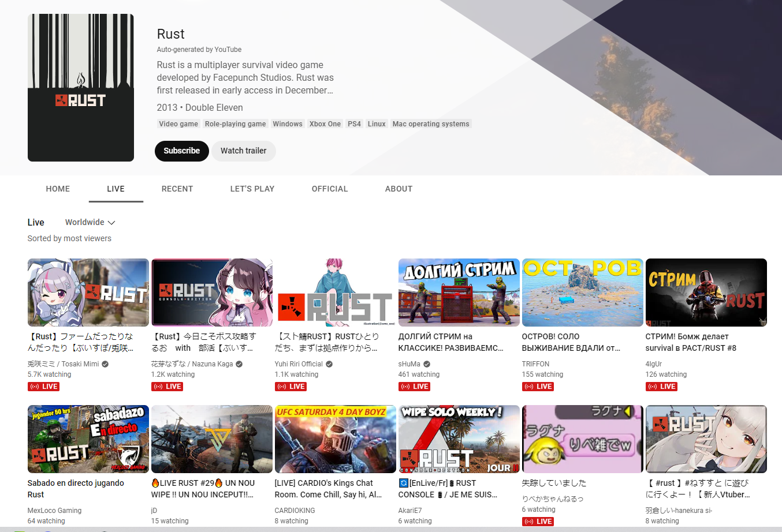Image resolution: width=782 pixels, height=532 pixels.
Task: Click the title 【Rust】ファームだったりな
Action: [x=81, y=342]
